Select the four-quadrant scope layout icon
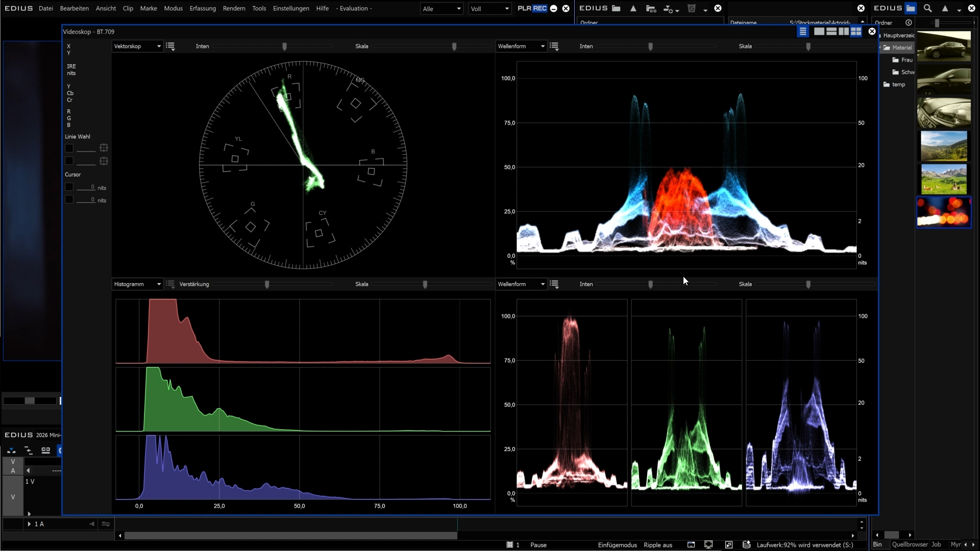 [856, 32]
